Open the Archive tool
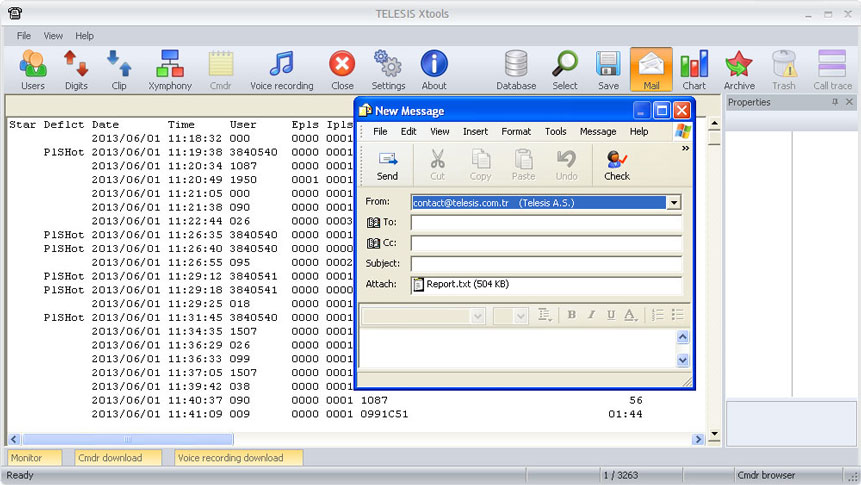Screen dimensions: 861x485 coord(739,70)
